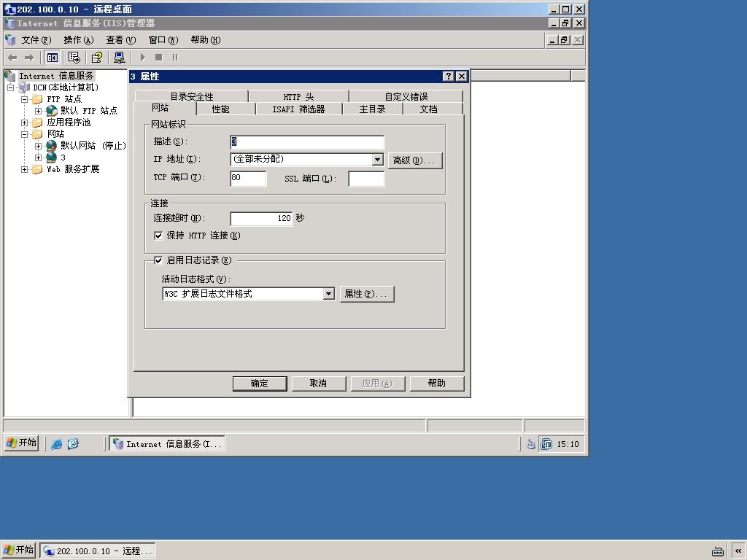
Task: Click the Export list toolbar icon
Action: (74, 58)
